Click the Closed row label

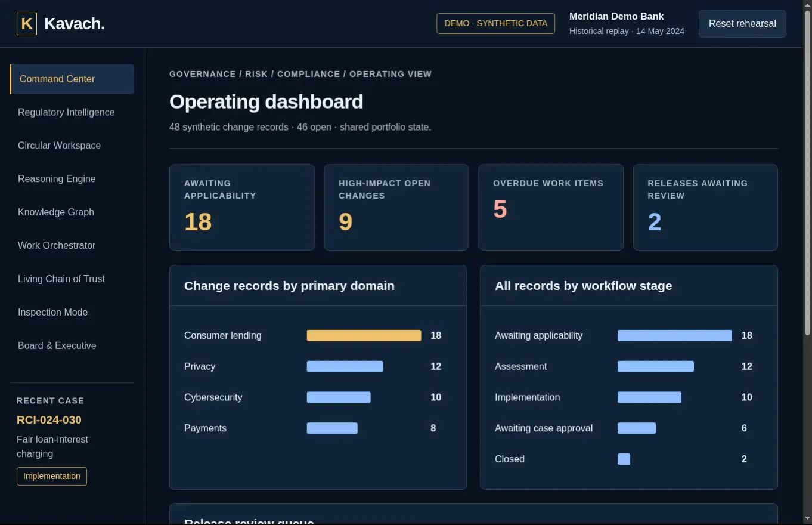(510, 459)
